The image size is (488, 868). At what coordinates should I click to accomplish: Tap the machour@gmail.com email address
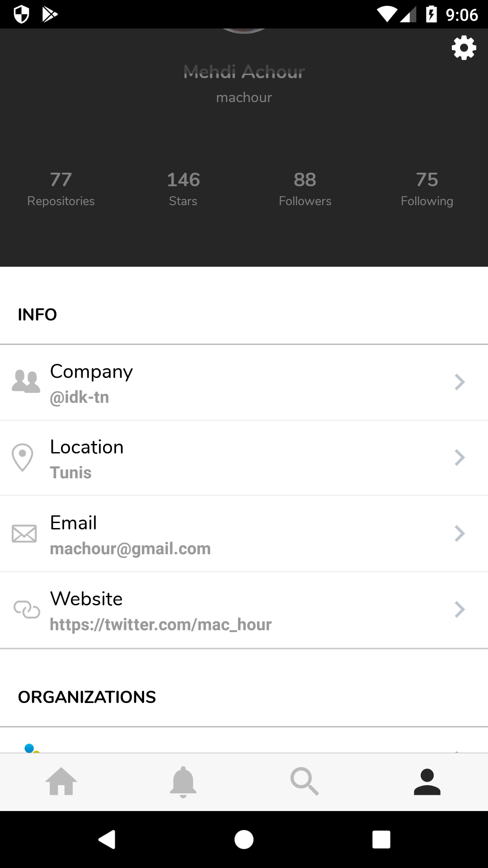[x=130, y=548]
